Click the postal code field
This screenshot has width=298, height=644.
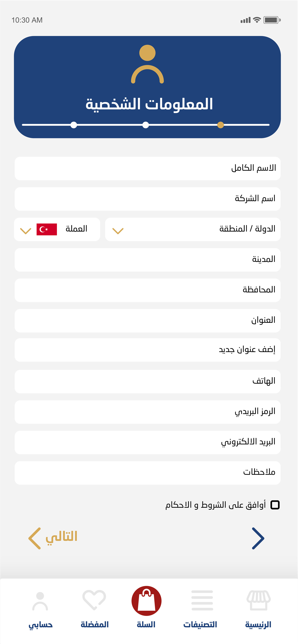147,412
